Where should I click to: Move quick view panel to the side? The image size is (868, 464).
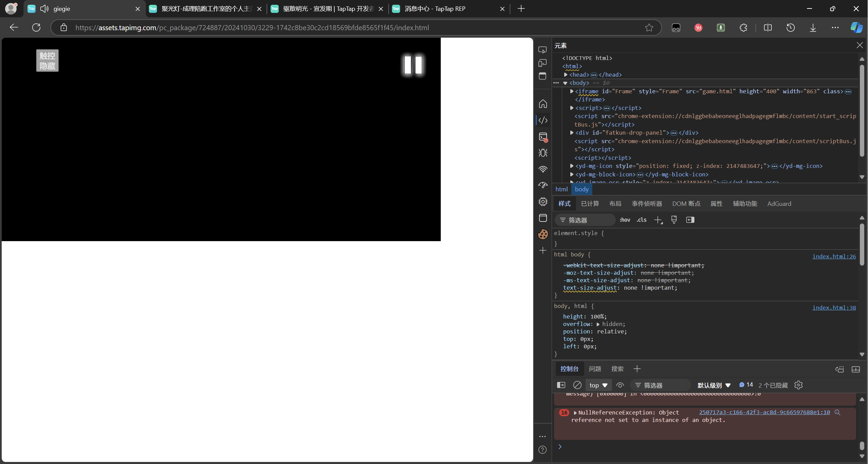[x=839, y=369]
